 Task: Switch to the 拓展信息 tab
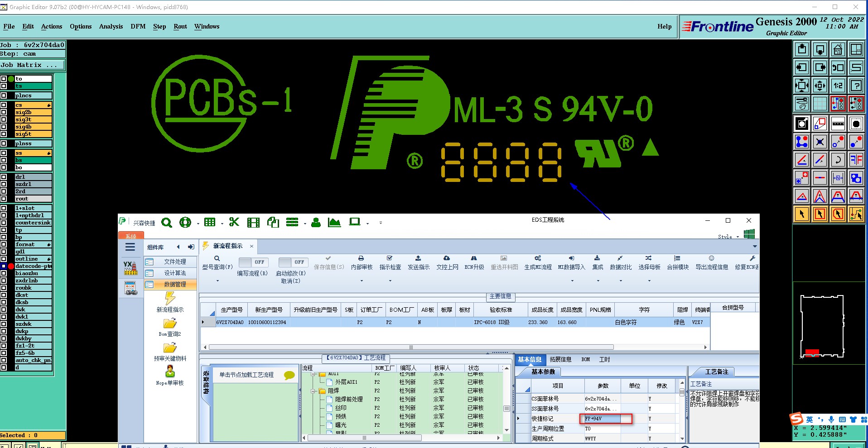pos(560,359)
